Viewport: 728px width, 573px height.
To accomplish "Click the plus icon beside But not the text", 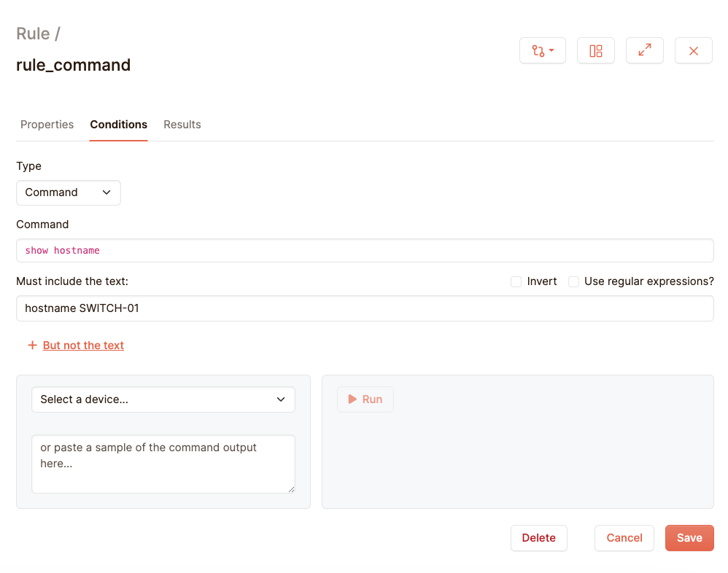I will [32, 346].
